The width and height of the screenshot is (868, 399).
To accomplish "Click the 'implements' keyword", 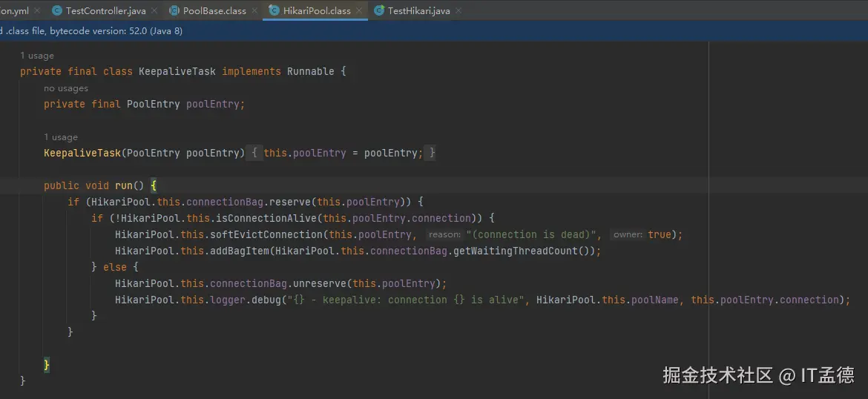I will pyautogui.click(x=251, y=71).
